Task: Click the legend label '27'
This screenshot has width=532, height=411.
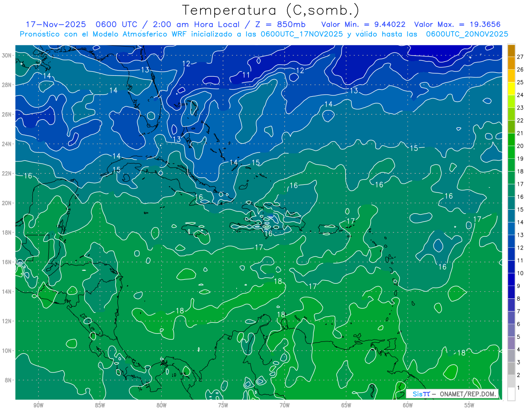Action: pos(520,57)
